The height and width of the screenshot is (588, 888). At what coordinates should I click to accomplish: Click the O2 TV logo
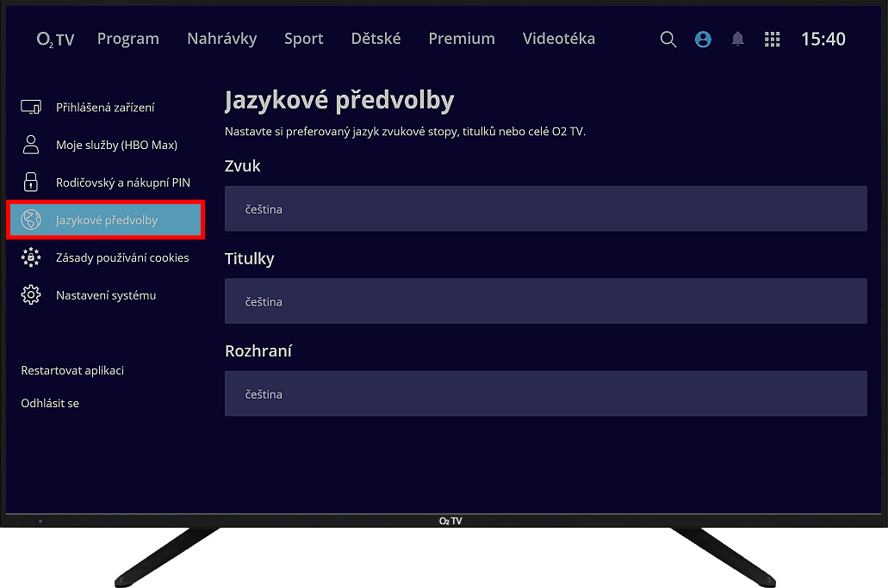click(x=55, y=40)
